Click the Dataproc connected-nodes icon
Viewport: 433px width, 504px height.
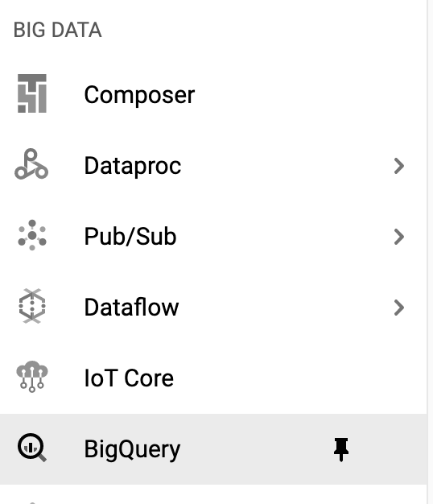pos(31,164)
